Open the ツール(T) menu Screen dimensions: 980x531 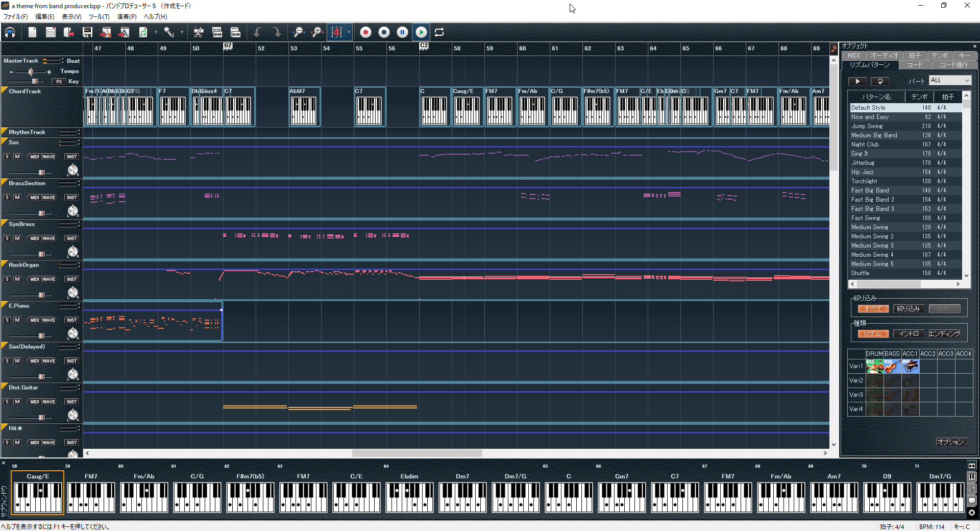click(99, 17)
